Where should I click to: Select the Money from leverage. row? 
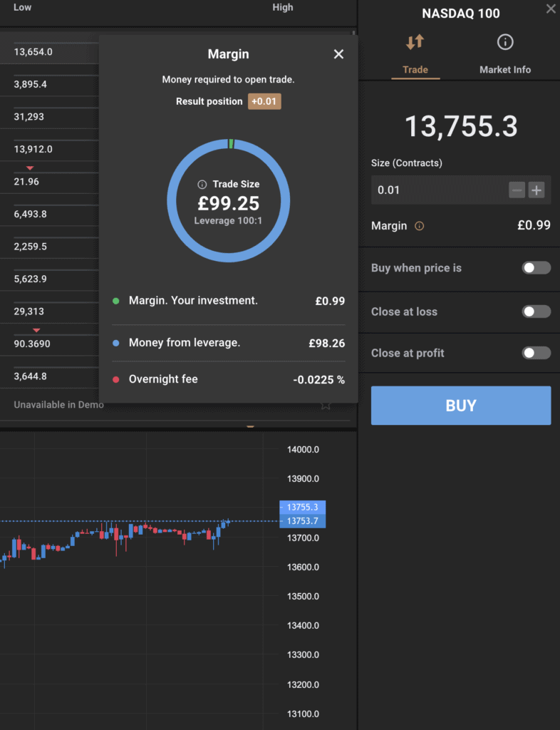coord(229,343)
